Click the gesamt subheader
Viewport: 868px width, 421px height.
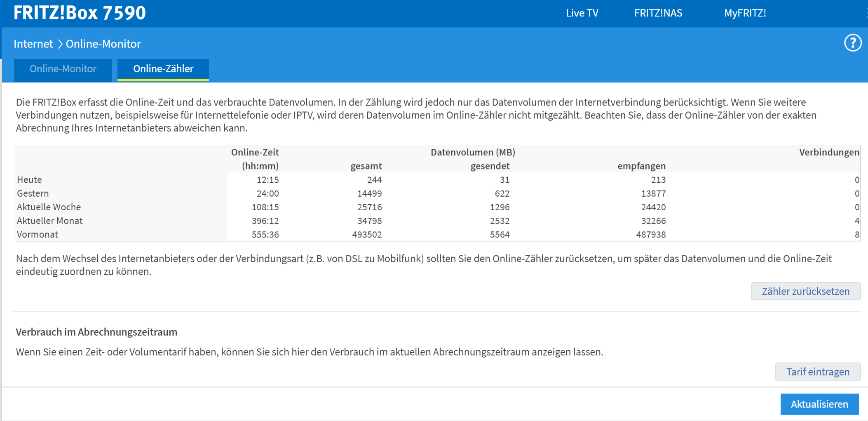click(366, 166)
